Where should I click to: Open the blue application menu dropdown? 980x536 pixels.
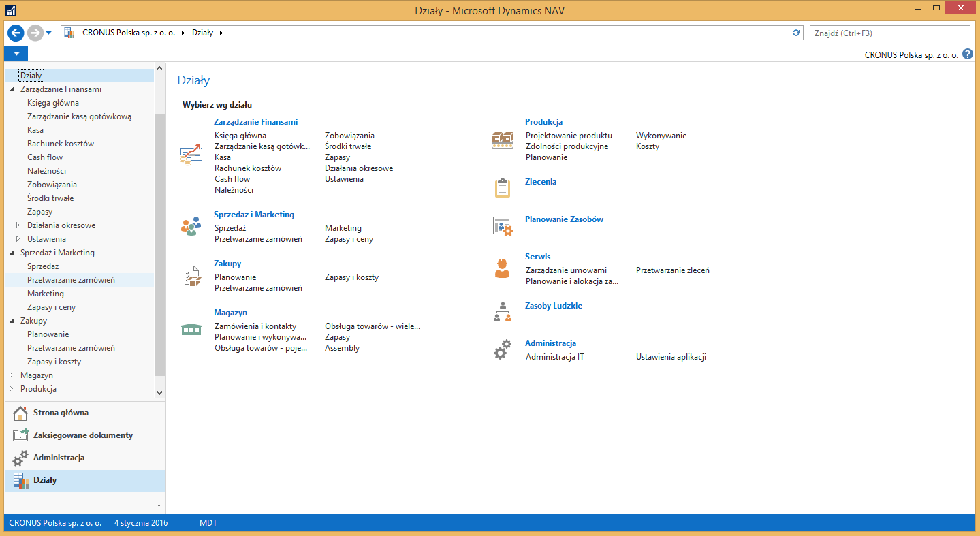(x=16, y=54)
